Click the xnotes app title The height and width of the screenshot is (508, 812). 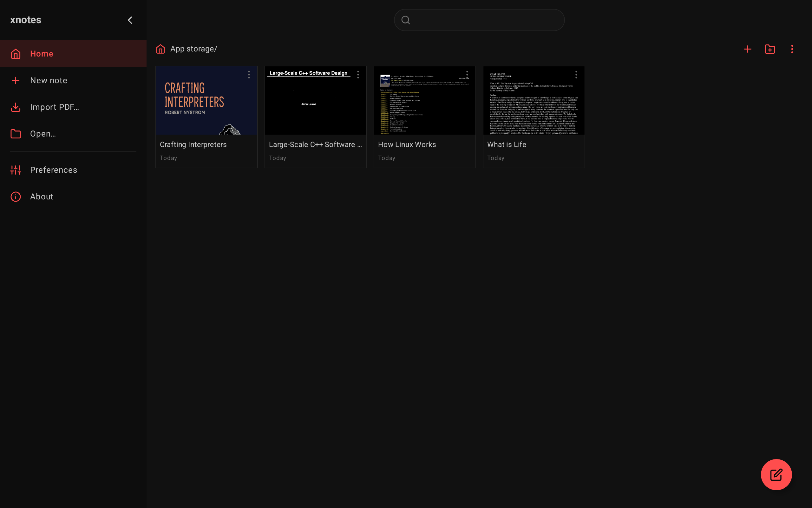point(26,20)
